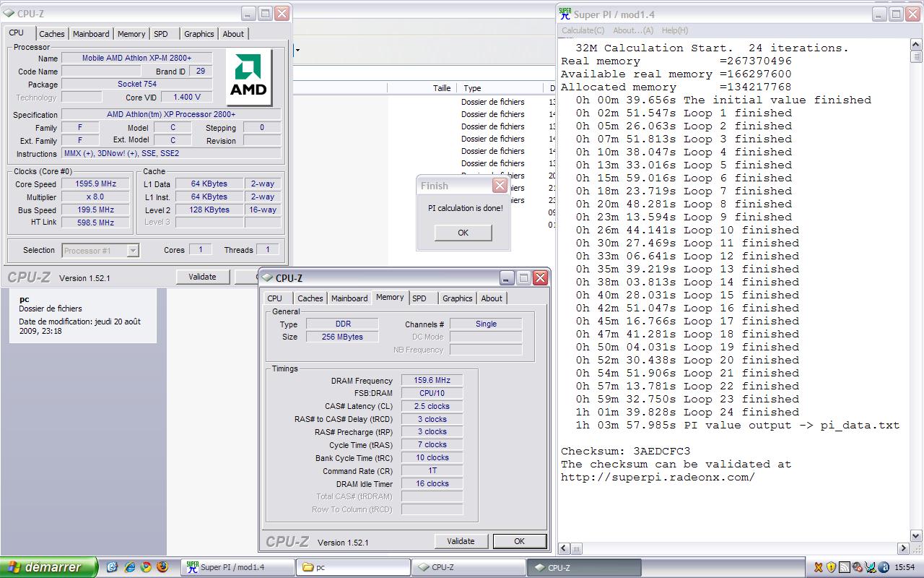Click the taskbar clock showing 15:54
924x578 pixels.
(x=905, y=567)
